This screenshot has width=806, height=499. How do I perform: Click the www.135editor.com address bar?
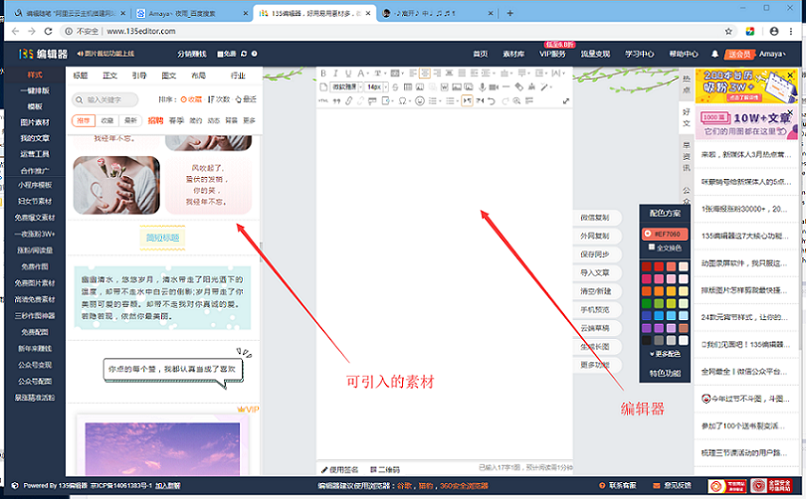click(141, 31)
